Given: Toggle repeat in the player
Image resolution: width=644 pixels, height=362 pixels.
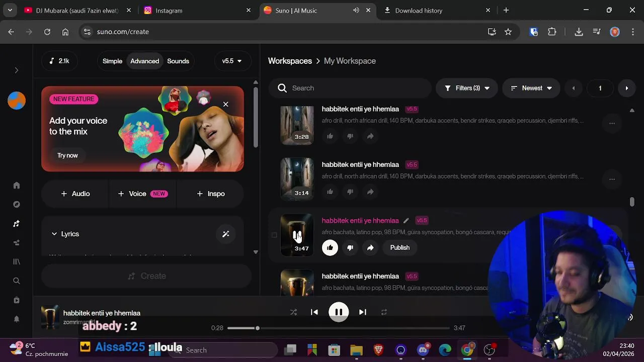Looking at the screenshot, I should tap(384, 312).
